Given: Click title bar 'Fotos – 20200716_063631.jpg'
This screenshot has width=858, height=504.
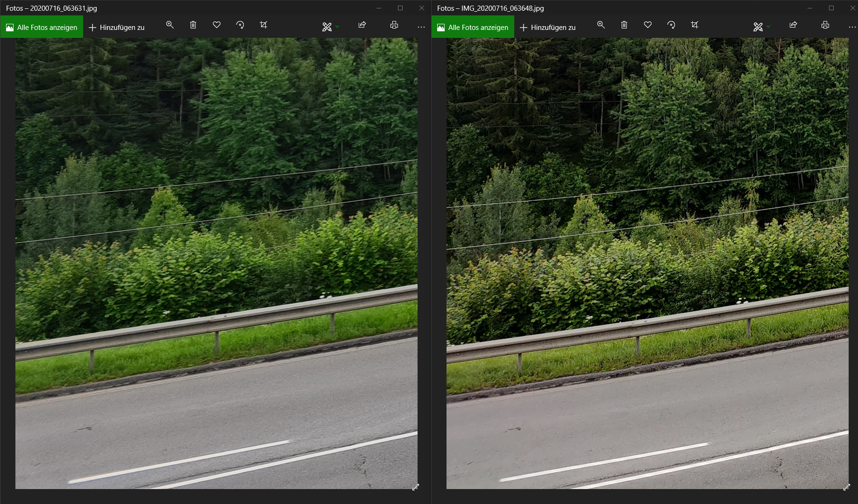Looking at the screenshot, I should (x=51, y=8).
